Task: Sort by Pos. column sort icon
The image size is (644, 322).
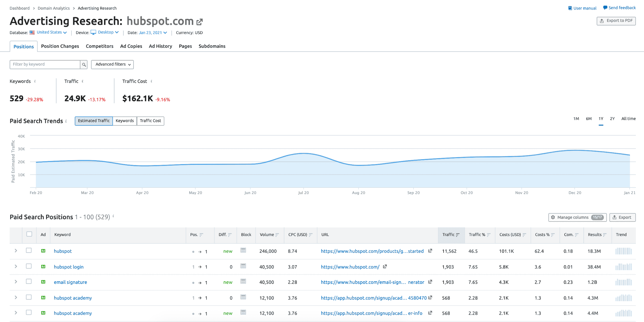Action: pyautogui.click(x=201, y=235)
